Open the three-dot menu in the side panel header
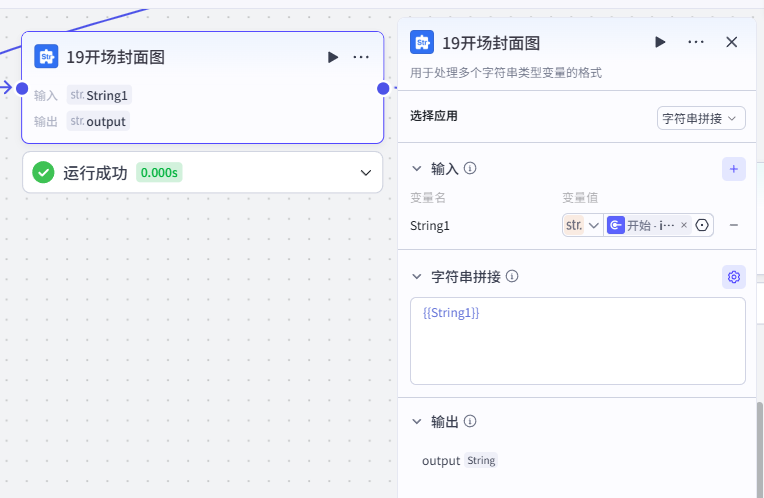764x498 pixels. tap(696, 42)
